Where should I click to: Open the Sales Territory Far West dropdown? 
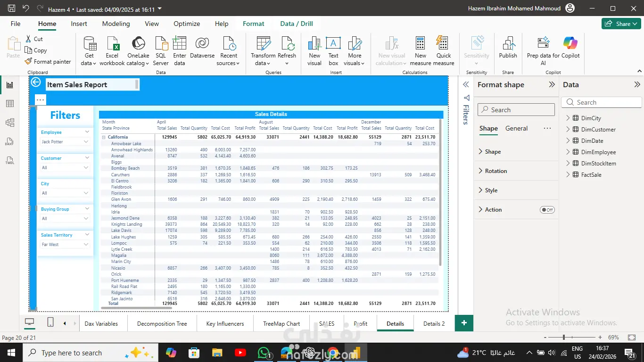click(x=86, y=245)
